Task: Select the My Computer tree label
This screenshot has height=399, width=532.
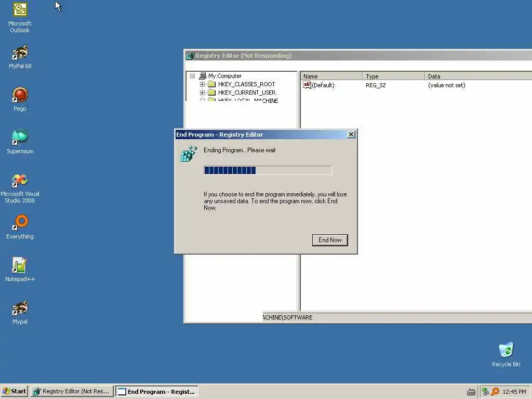Action: click(225, 76)
